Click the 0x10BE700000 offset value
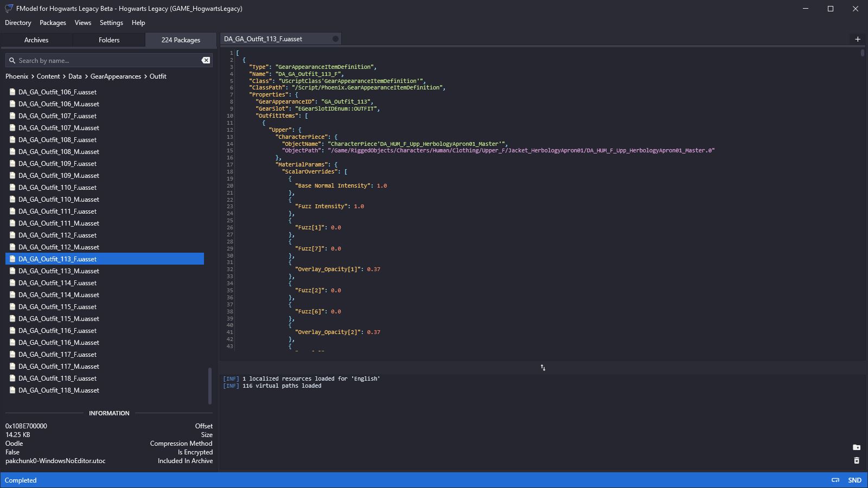The image size is (868, 488). tap(26, 426)
